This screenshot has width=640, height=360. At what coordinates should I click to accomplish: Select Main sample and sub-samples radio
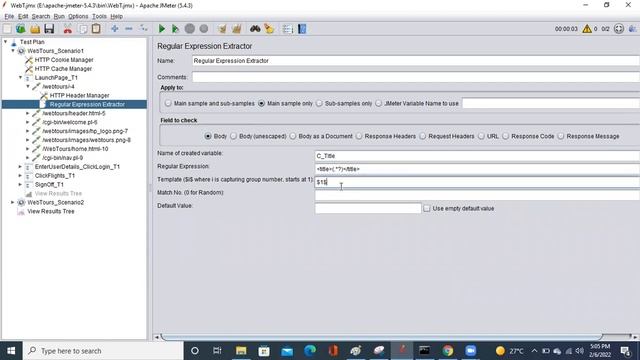pos(168,103)
